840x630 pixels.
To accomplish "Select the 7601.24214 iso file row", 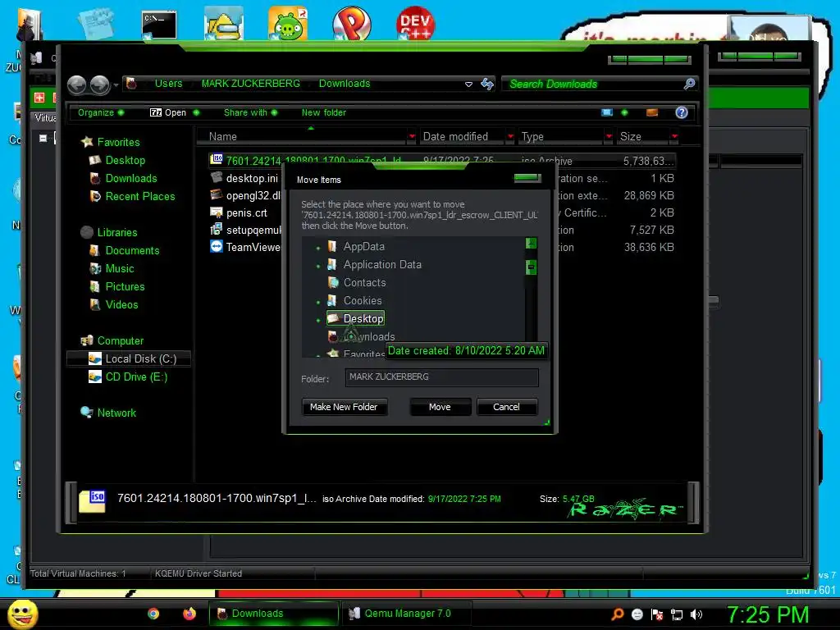I will click(442, 161).
